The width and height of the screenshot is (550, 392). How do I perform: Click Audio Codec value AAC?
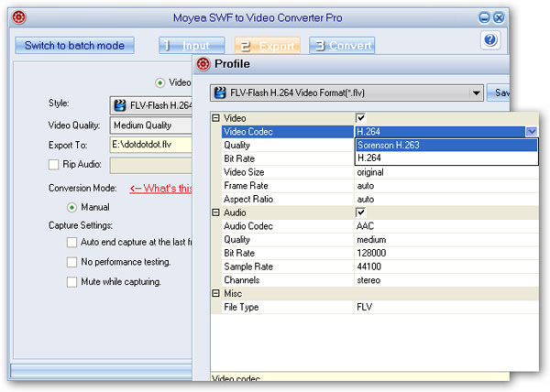[x=365, y=226]
